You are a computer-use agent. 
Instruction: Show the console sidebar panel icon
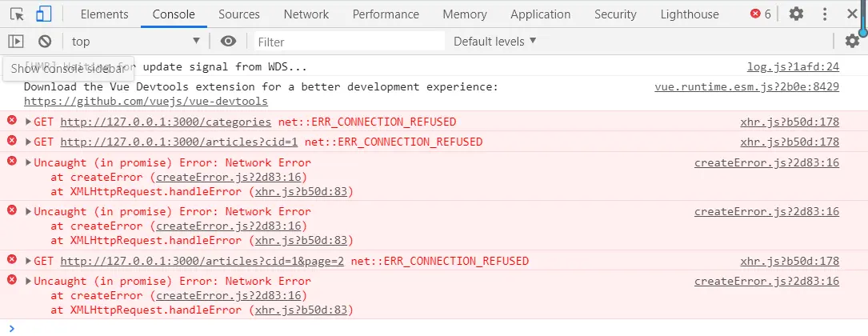[x=16, y=42]
